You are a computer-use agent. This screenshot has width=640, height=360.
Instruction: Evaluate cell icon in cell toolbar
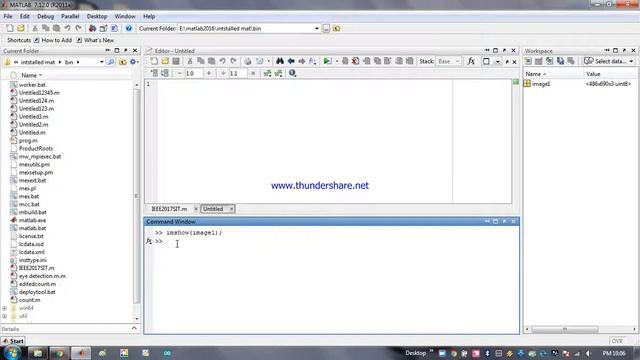[x=154, y=73]
